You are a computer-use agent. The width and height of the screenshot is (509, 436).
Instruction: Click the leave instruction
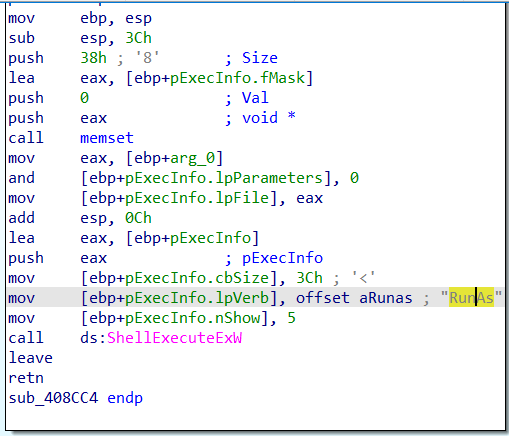click(30, 358)
